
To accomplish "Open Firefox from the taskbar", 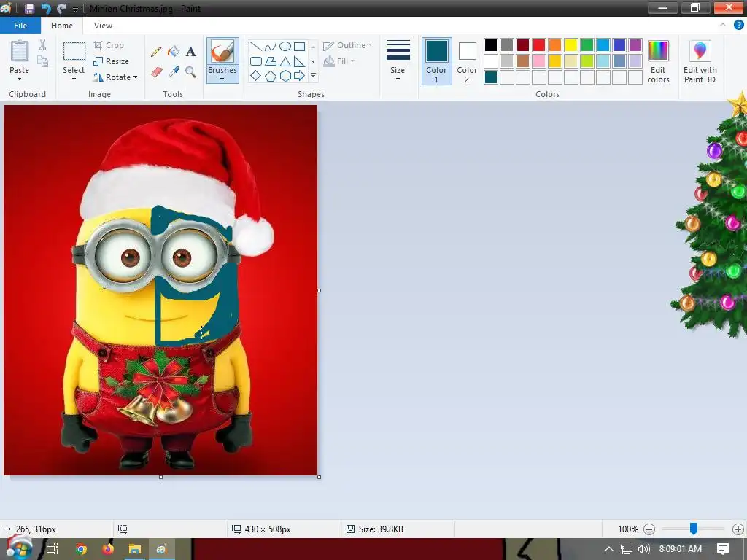I will pyautogui.click(x=108, y=549).
